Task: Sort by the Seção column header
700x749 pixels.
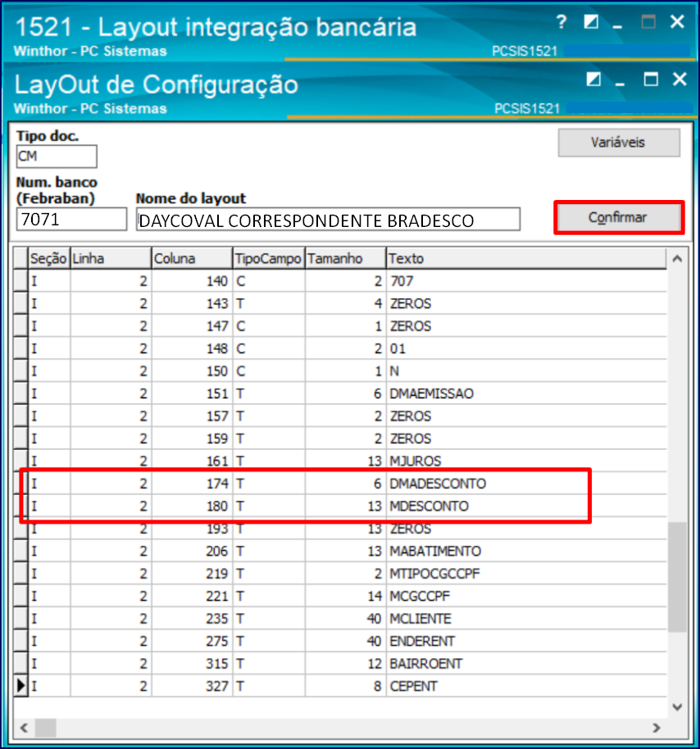Action: point(48,258)
